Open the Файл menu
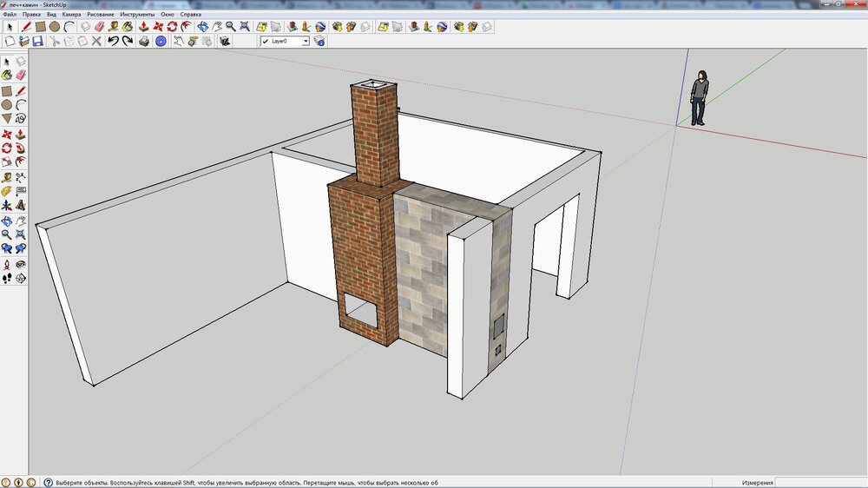 tap(10, 15)
